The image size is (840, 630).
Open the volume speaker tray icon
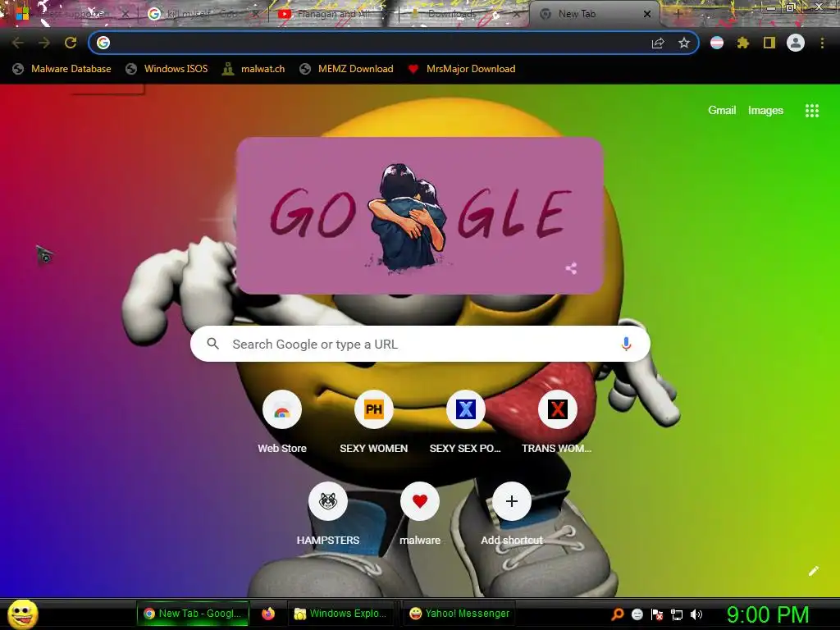696,614
